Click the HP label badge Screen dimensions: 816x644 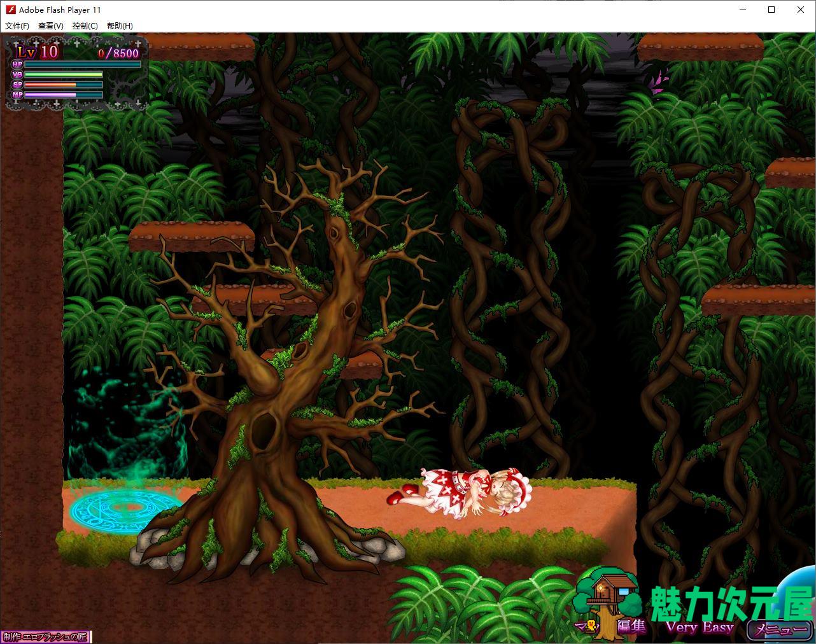(x=17, y=64)
